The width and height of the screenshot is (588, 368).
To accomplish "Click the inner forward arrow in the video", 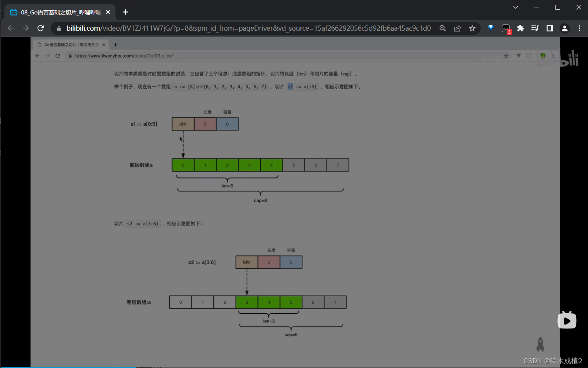I will pyautogui.click(x=47, y=56).
